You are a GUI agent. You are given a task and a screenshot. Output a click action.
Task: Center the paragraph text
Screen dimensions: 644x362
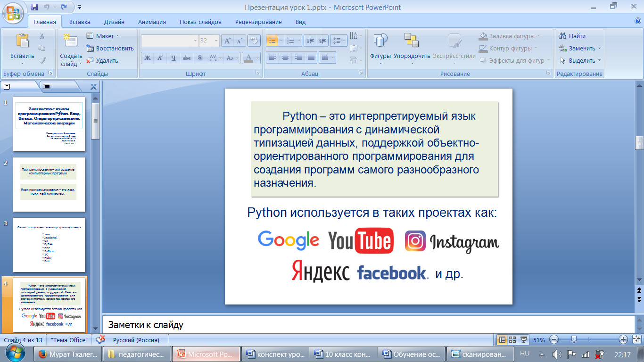click(x=285, y=58)
